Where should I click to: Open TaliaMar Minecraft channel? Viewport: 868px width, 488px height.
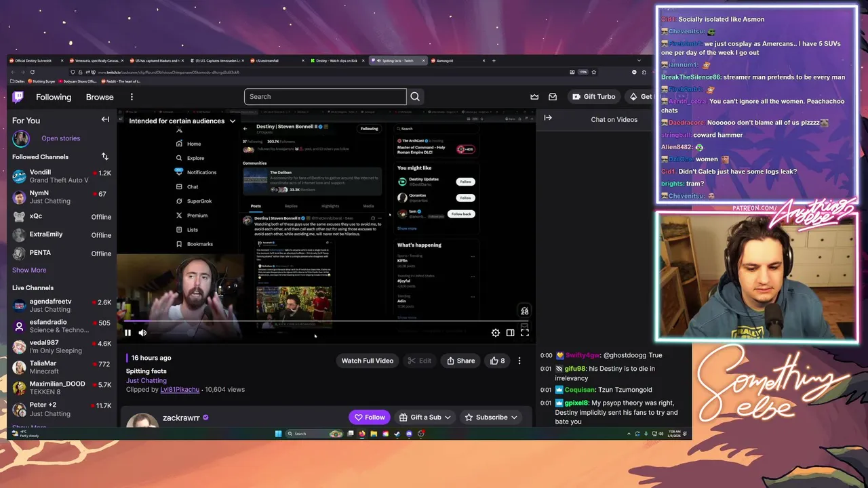pos(61,367)
